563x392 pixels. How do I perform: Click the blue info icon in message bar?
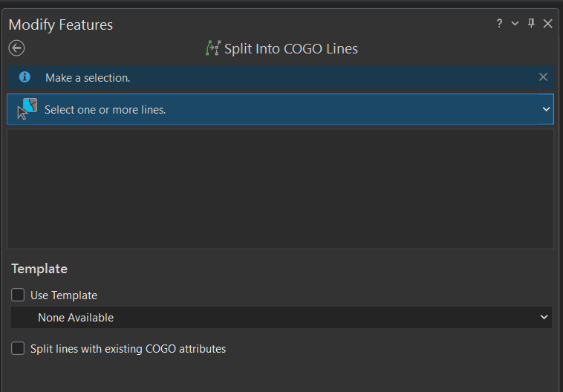(x=25, y=76)
